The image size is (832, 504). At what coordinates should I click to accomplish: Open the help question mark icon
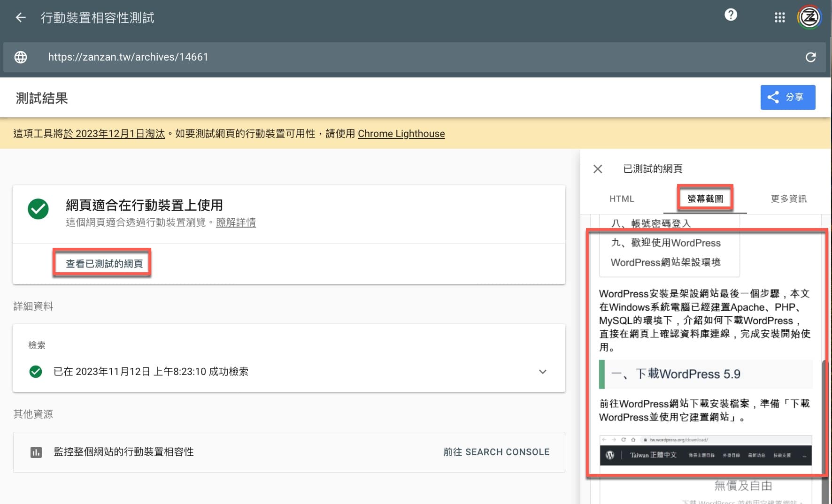[731, 15]
